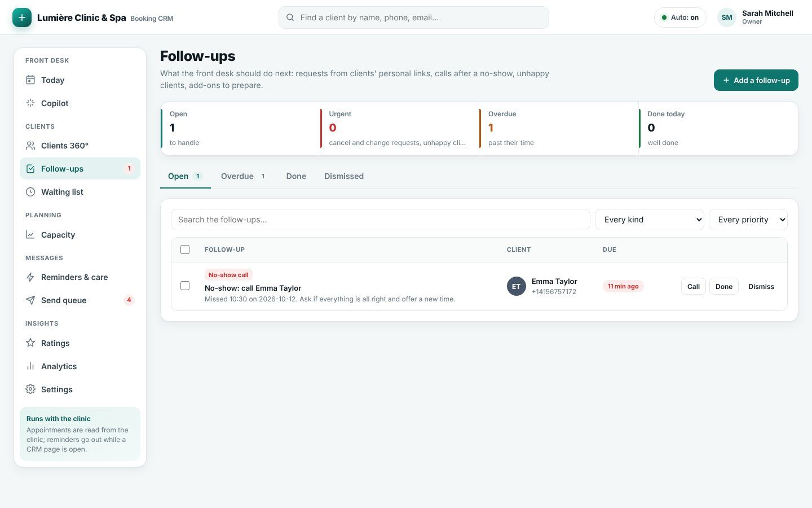
Task: Switch to the Overdue tab
Action: (x=243, y=176)
